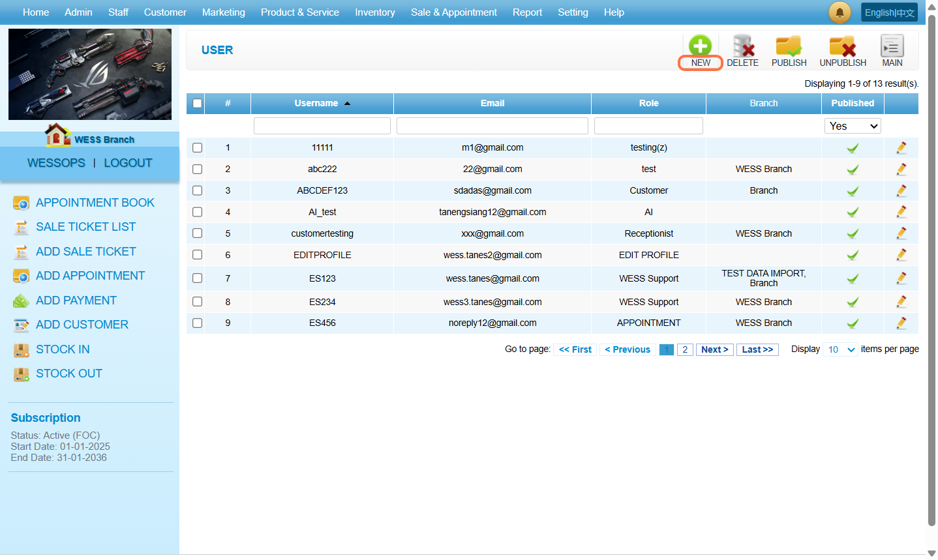Jump to the Last page

757,349
